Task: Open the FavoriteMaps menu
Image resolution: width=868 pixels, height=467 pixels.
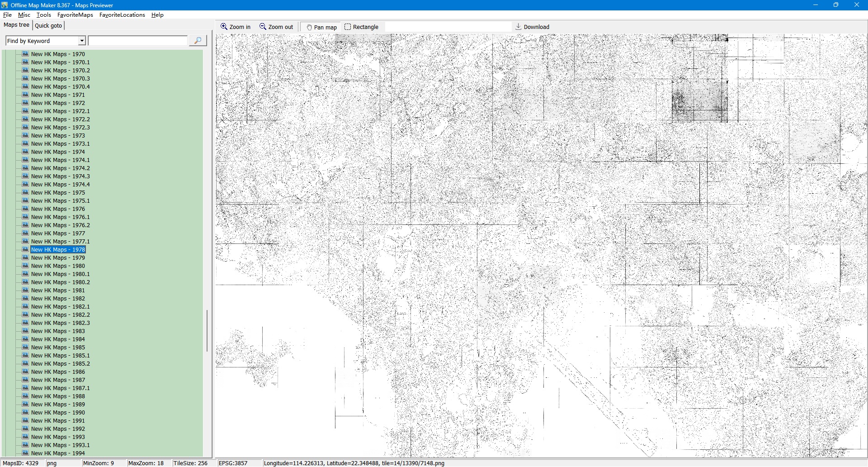Action: [75, 15]
